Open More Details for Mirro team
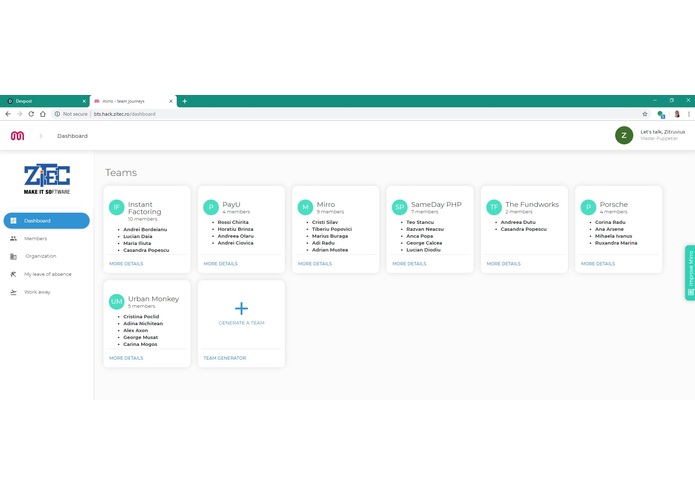The height and width of the screenshot is (494, 695). (x=315, y=264)
